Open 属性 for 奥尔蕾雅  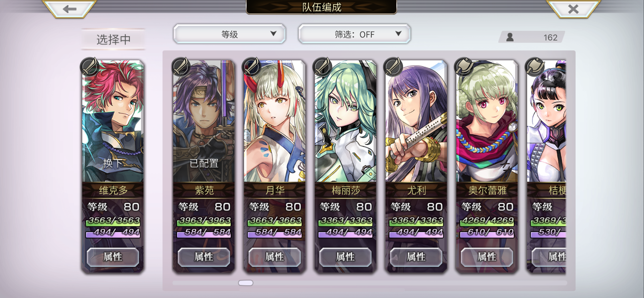(487, 257)
